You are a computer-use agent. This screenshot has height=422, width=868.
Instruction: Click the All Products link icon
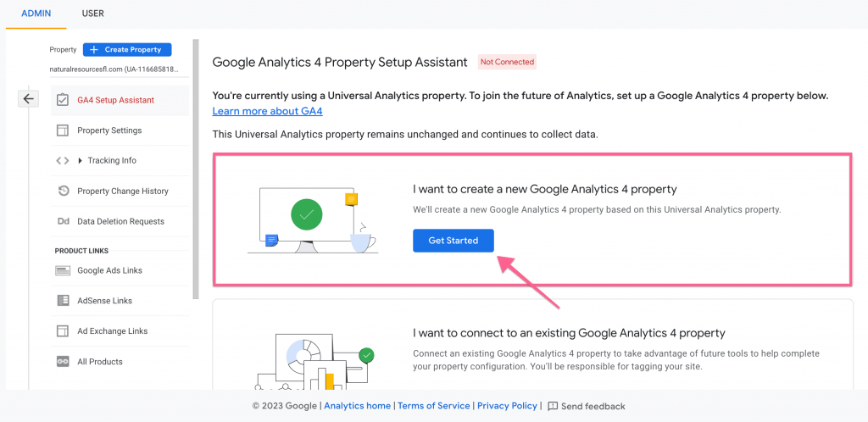point(63,362)
